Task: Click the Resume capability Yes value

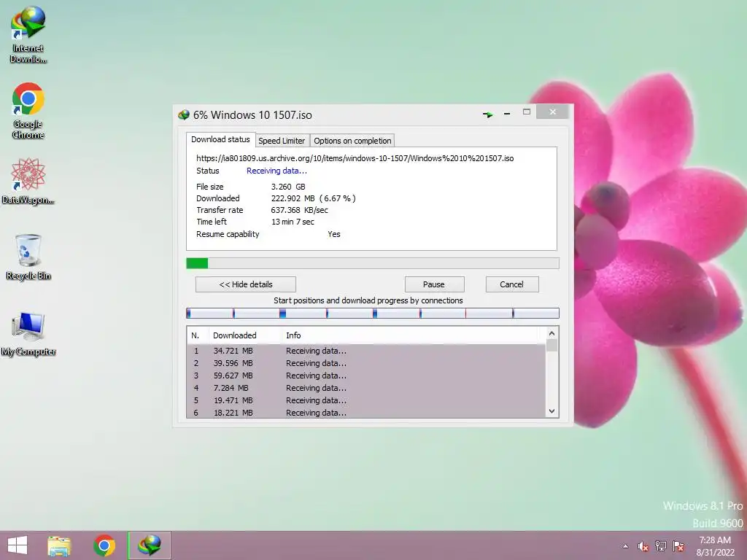Action: coord(334,234)
